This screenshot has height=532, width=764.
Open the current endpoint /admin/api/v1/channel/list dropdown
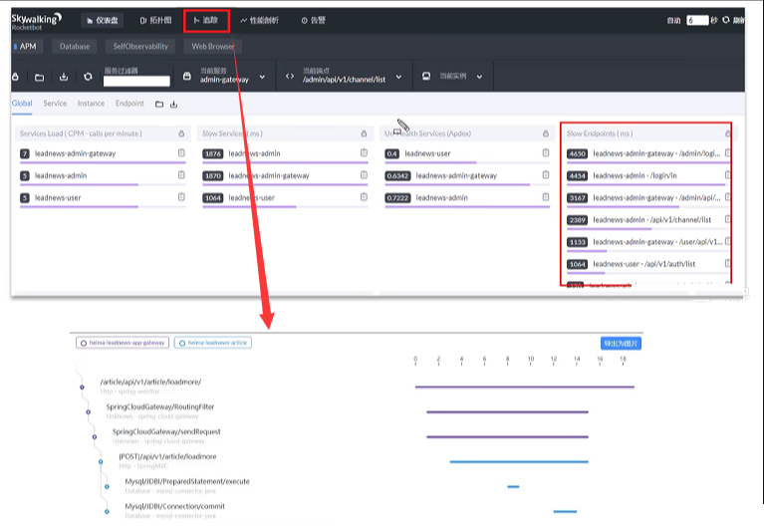(x=398, y=77)
